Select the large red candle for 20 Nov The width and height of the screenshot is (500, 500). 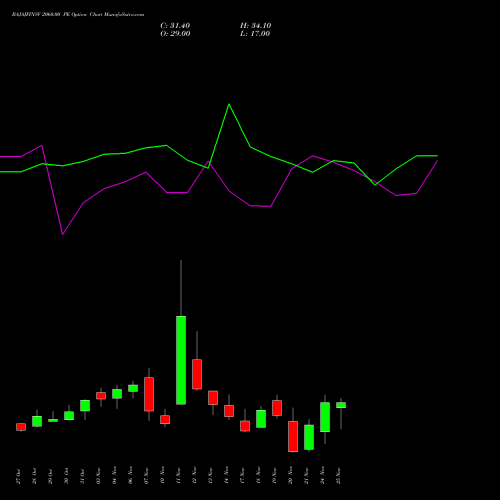click(293, 436)
